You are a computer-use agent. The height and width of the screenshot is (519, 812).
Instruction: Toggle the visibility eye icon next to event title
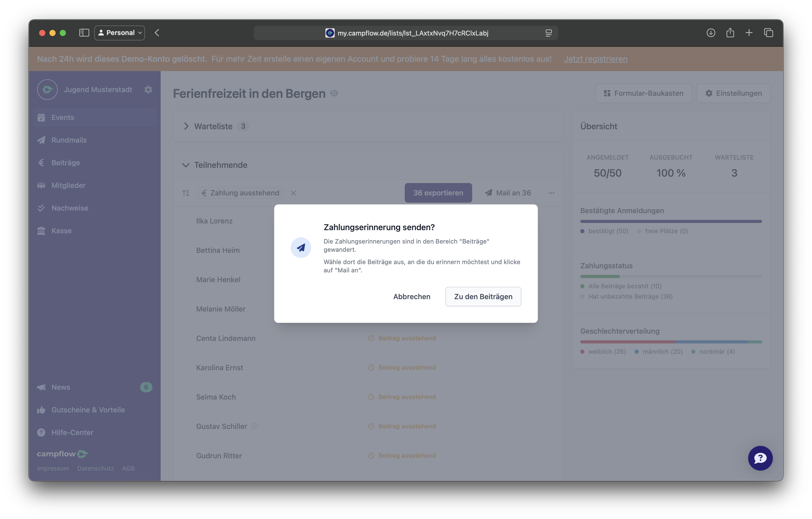[x=334, y=93]
